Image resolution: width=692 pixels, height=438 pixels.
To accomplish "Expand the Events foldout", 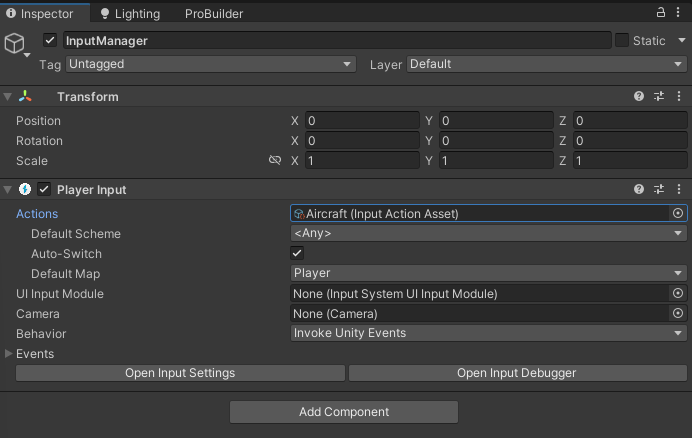I will click(8, 353).
